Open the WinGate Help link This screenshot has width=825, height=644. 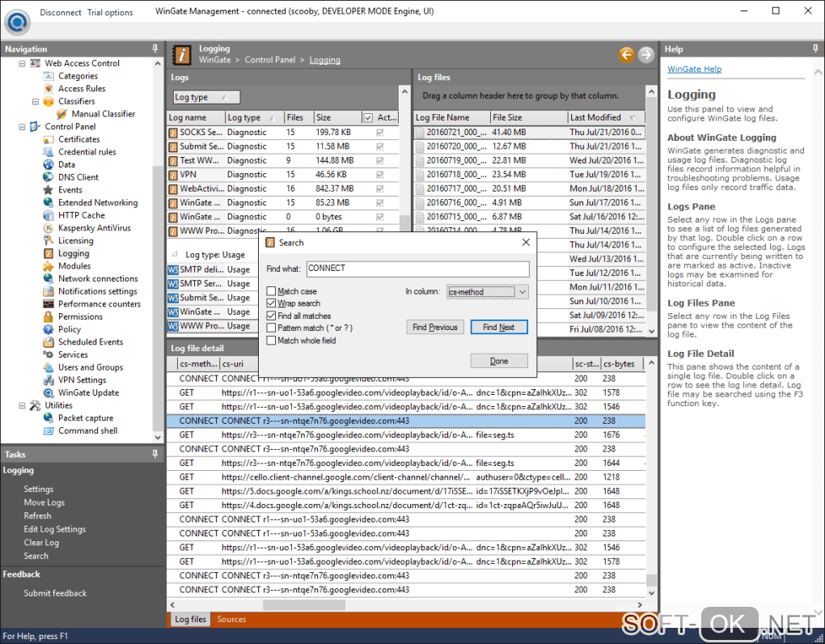694,69
